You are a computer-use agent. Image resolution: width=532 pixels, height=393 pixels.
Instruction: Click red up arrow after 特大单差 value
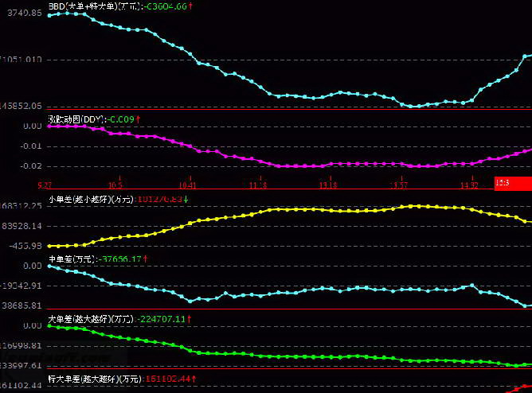192,379
